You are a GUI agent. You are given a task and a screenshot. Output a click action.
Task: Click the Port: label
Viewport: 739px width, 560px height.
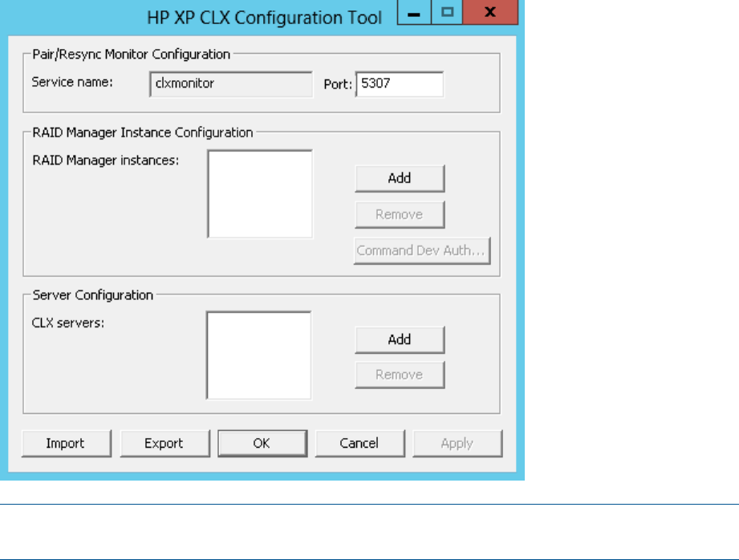pos(338,84)
